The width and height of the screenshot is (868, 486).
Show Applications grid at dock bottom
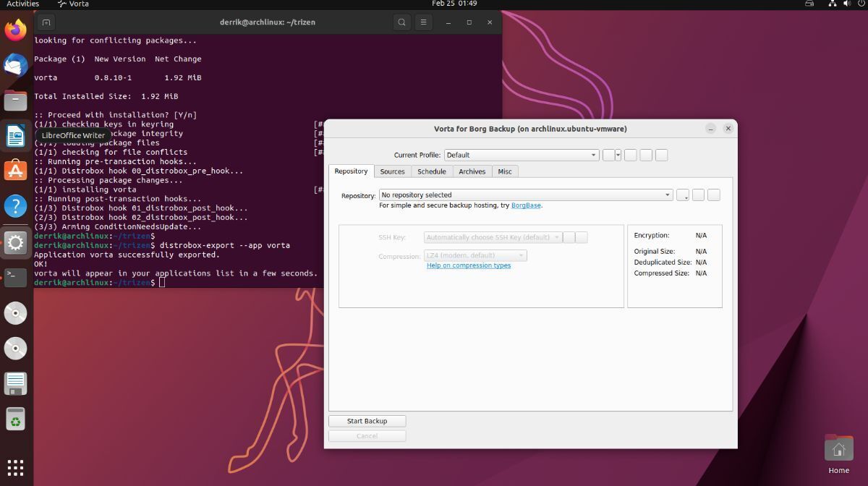[15, 467]
